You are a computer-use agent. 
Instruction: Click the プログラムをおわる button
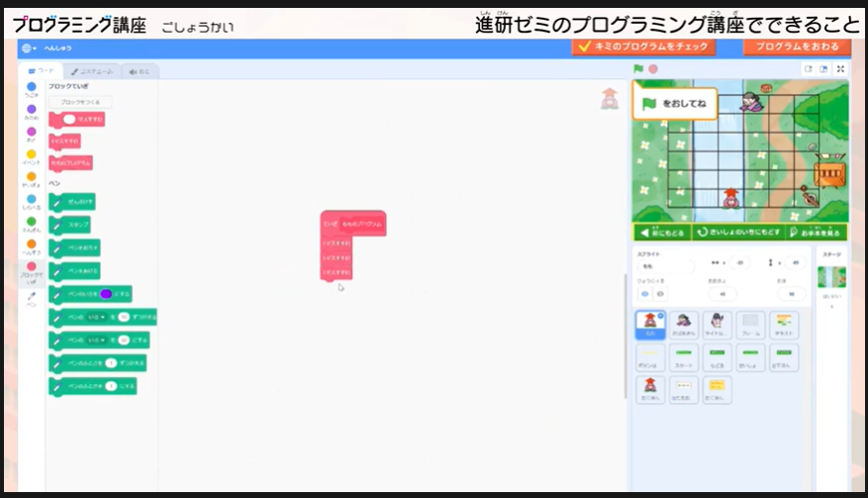point(797,47)
